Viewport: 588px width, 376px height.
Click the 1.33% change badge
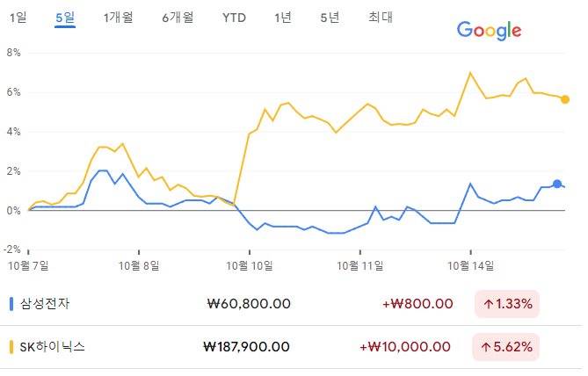click(x=507, y=304)
